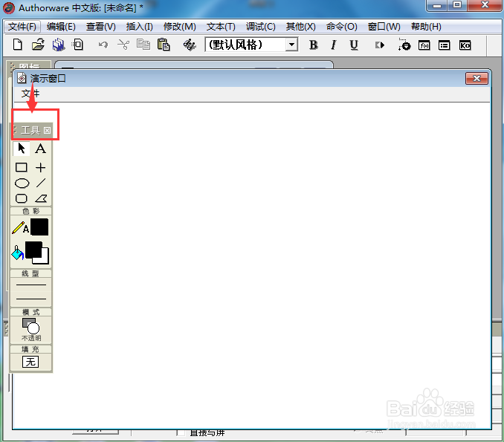Open the default style dropdown
The height and width of the screenshot is (442, 504).
tap(291, 45)
